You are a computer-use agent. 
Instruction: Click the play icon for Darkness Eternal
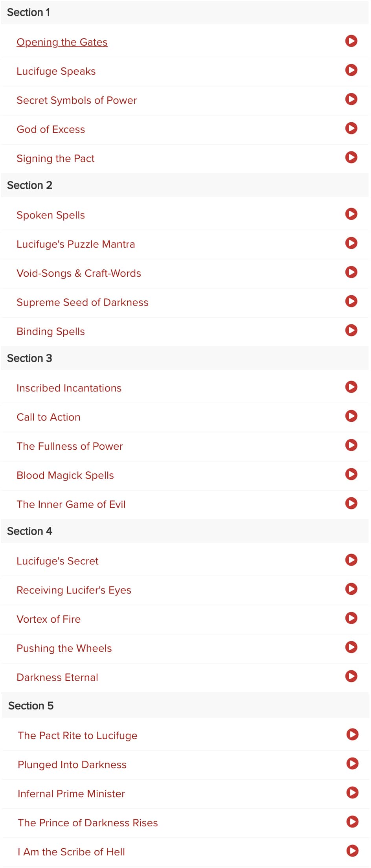(x=351, y=676)
